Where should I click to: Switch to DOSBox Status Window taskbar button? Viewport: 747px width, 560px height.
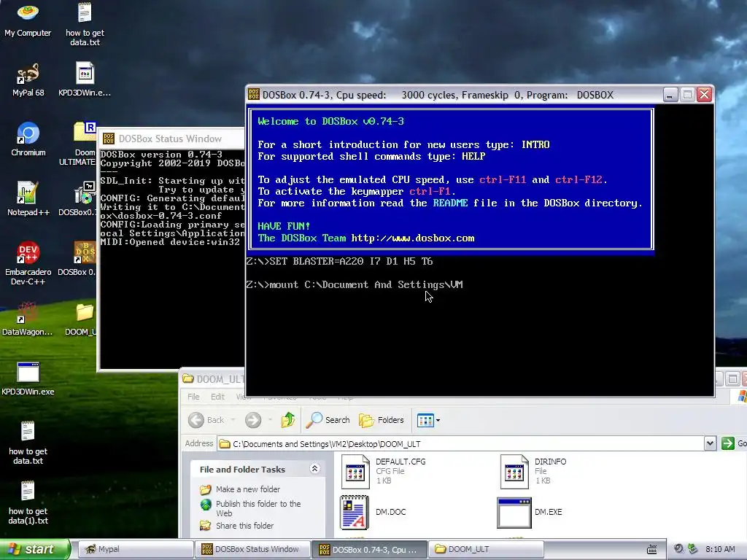tap(252, 549)
